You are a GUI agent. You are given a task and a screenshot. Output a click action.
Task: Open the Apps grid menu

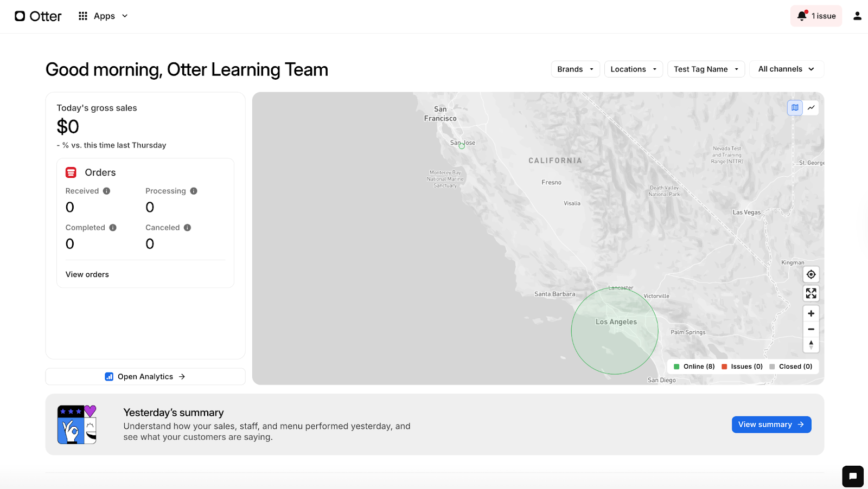tap(103, 16)
